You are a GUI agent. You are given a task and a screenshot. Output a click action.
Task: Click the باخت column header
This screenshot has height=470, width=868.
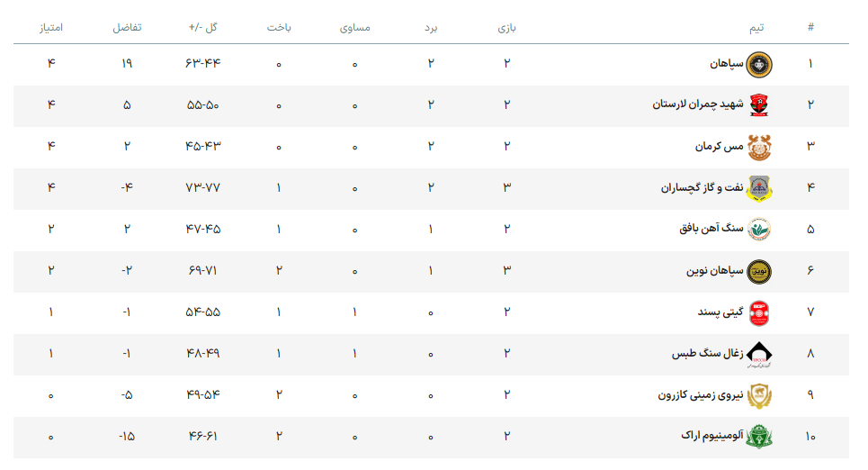pos(278,28)
